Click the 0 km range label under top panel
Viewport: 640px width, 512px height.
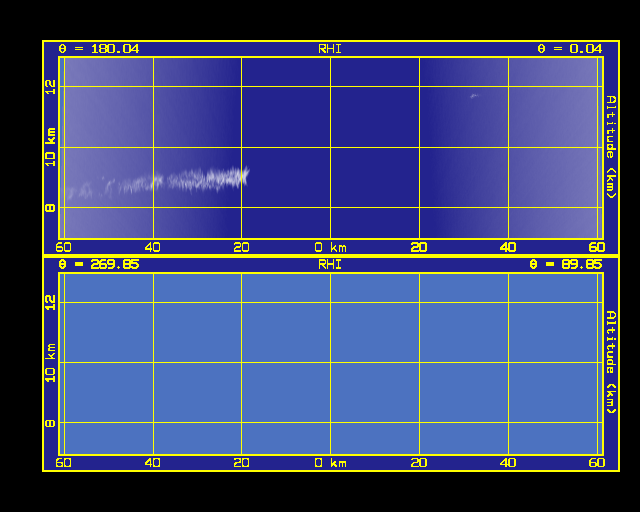pos(331,247)
